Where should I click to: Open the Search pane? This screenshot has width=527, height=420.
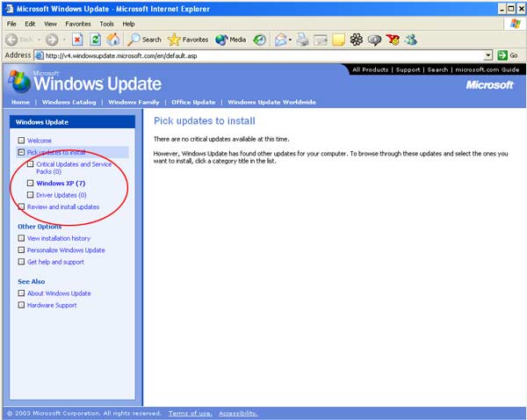click(x=144, y=40)
